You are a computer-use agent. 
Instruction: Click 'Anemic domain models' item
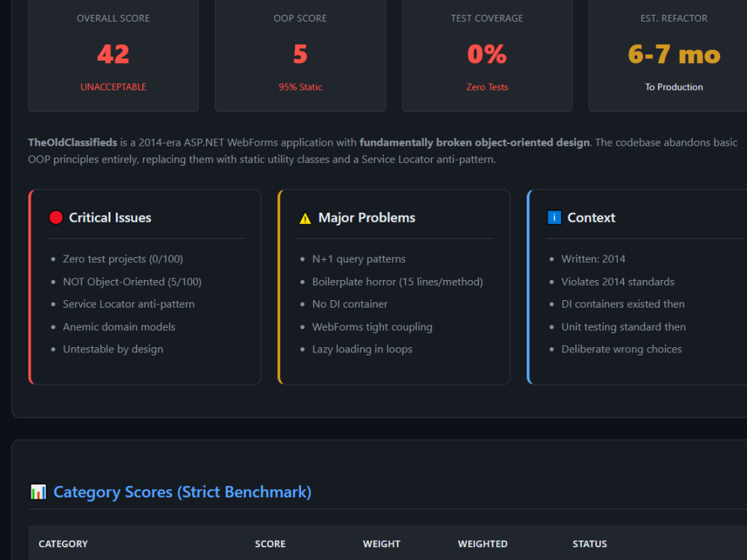[x=119, y=327]
